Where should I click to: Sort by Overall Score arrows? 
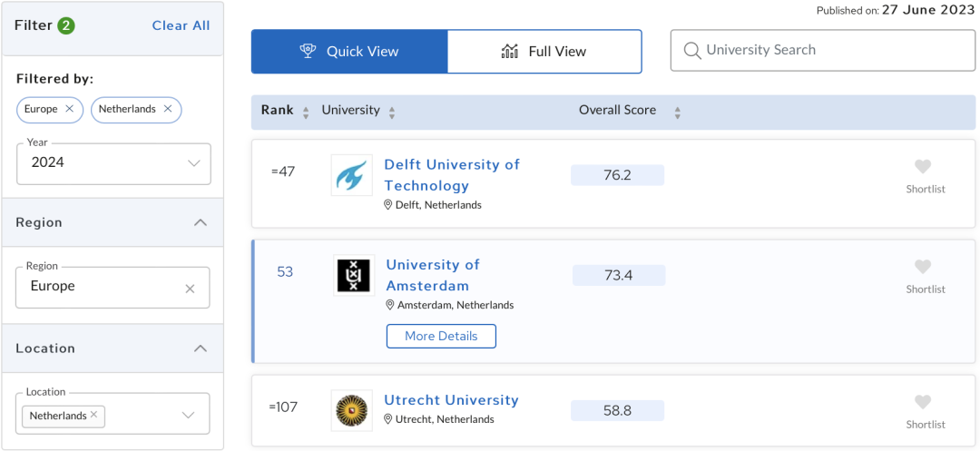click(677, 113)
